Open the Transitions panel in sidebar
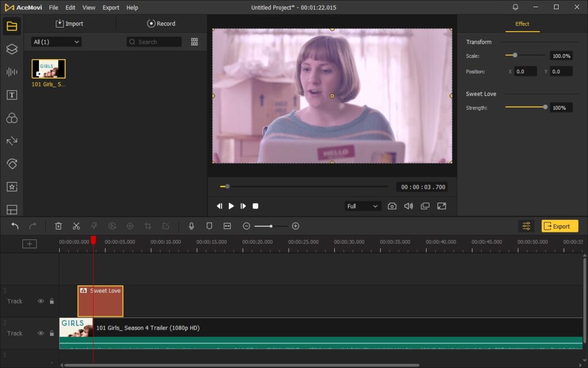The width and height of the screenshot is (588, 368). pyautogui.click(x=11, y=141)
